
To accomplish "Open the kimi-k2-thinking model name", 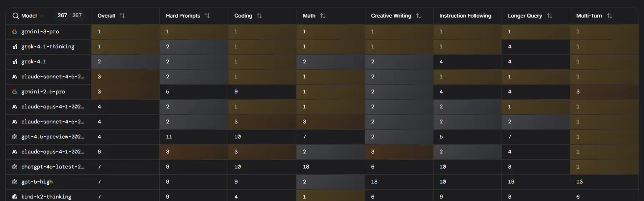I will coord(46,197).
